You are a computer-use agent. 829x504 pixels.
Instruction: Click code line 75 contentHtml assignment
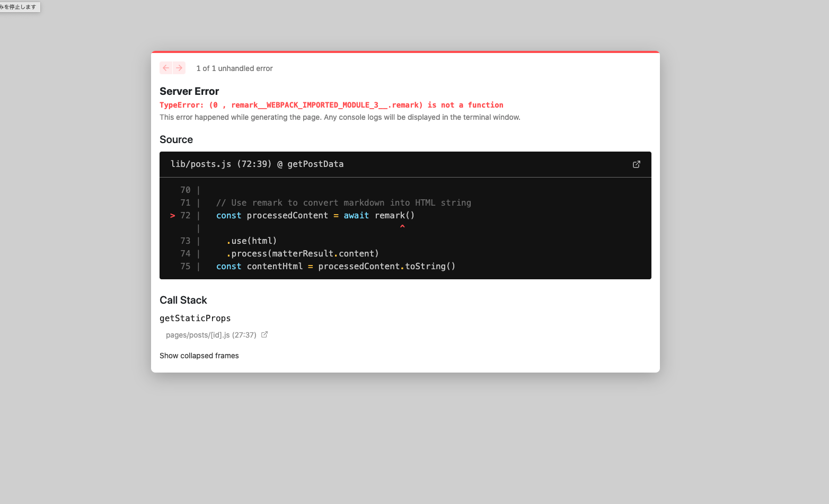[x=336, y=266]
